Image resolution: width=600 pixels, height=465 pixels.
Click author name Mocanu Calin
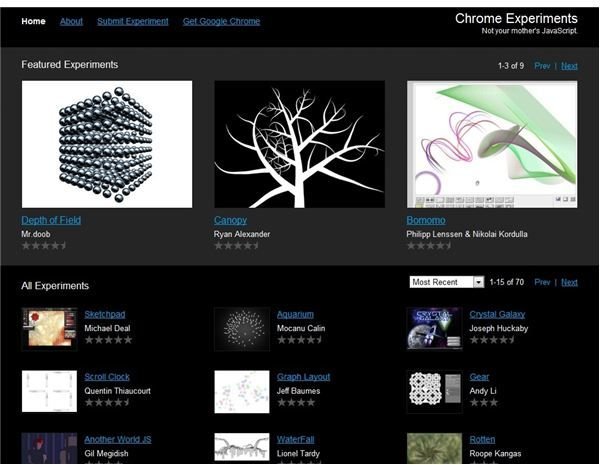coord(301,328)
